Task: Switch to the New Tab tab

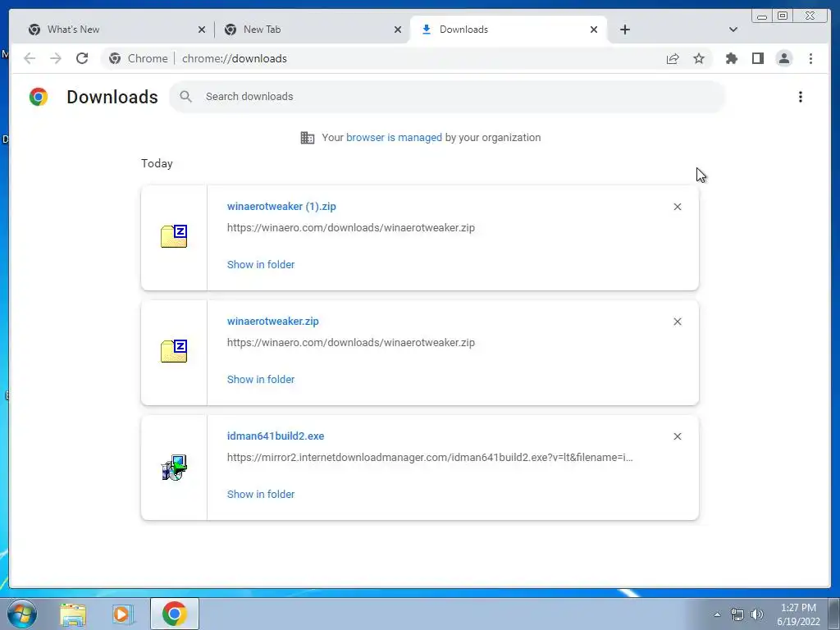Action: coord(312,30)
